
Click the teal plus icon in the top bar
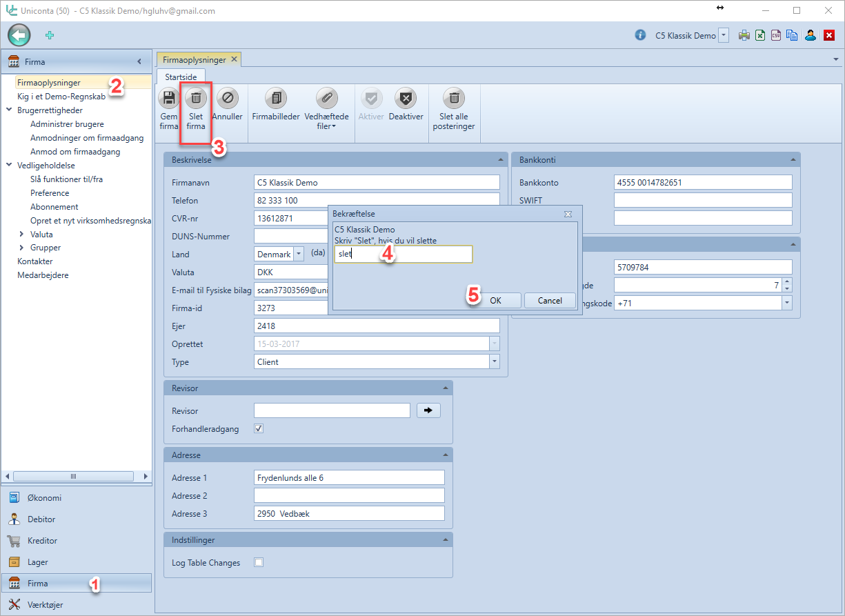50,35
